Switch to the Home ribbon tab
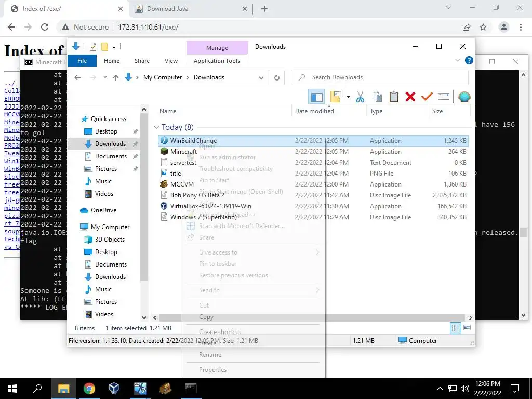Screen dimensions: 532x399 tap(112, 61)
